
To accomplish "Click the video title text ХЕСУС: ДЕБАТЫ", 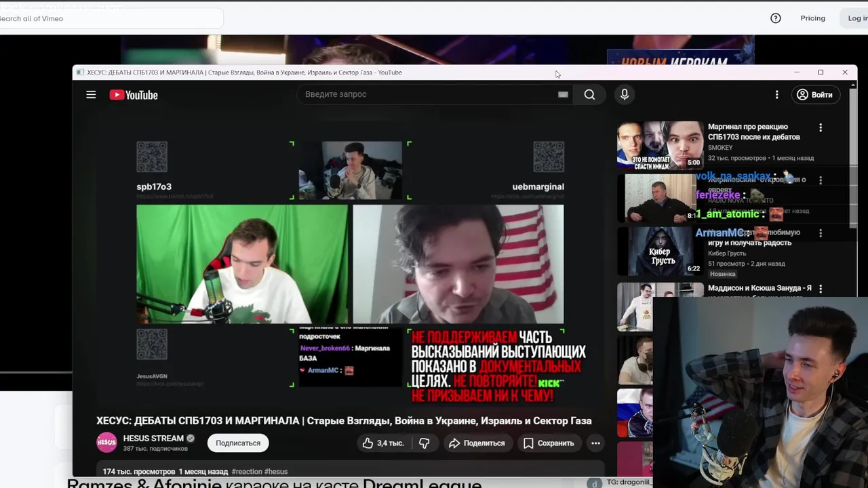I will (x=344, y=421).
